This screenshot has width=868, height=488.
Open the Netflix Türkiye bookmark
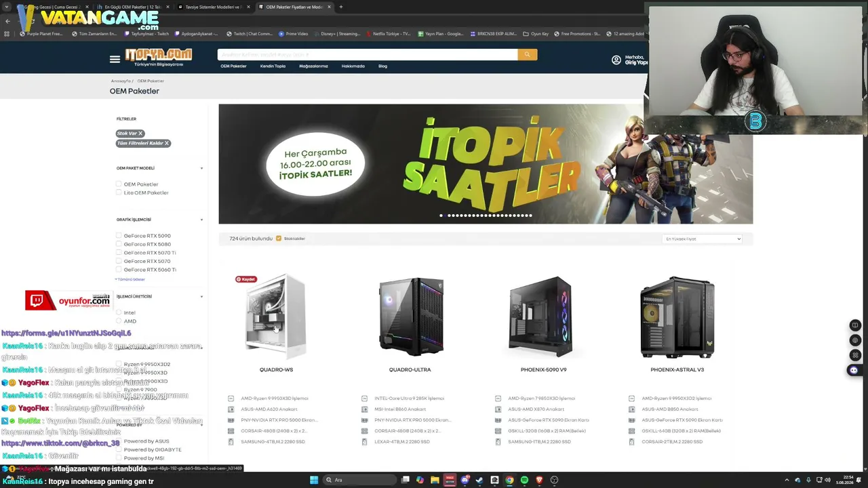[389, 33]
